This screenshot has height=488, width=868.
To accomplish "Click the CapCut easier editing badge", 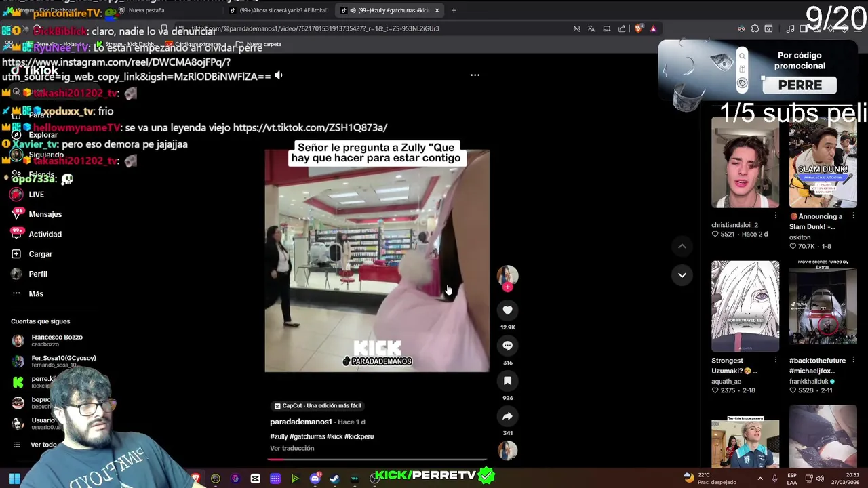I will (x=317, y=405).
